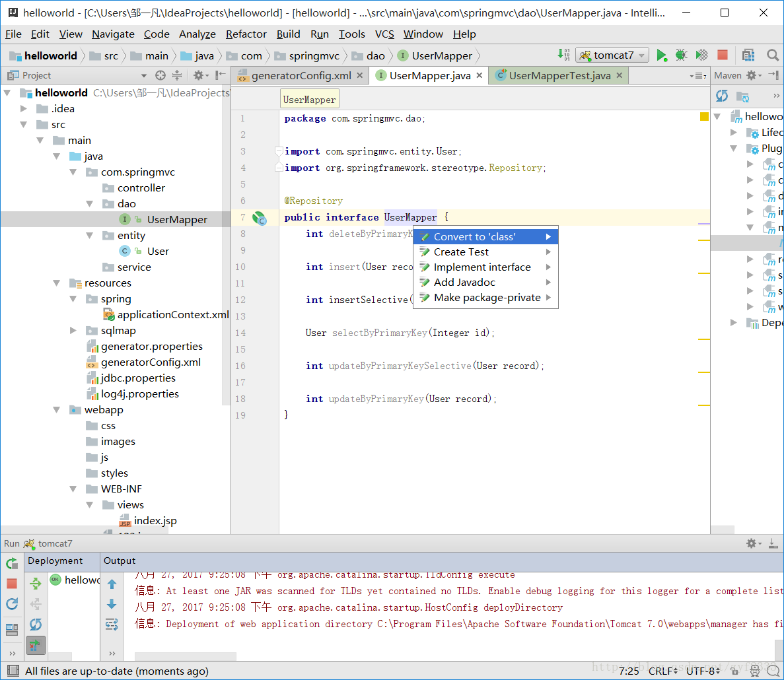Viewport: 784px width, 680px height.
Task: Open Run panel settings gear
Action: [752, 543]
